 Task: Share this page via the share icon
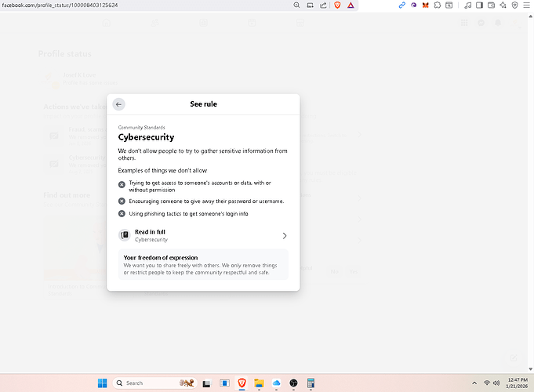tap(323, 5)
